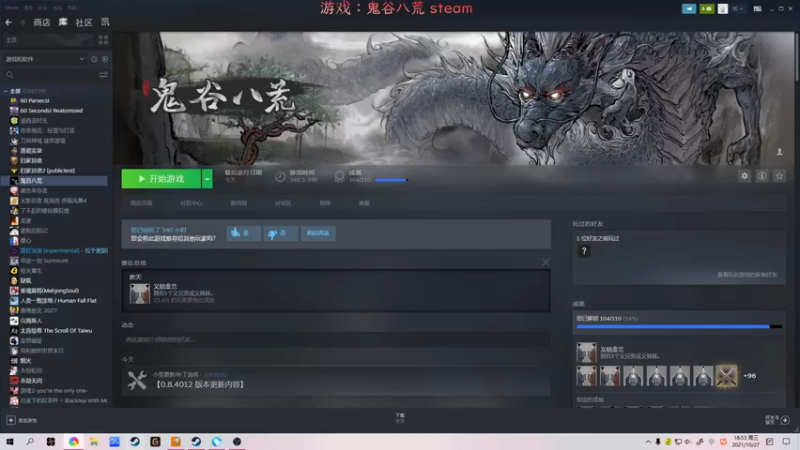Screen dimensions: 800x450
Task: Collapse the 全部 games category
Action: tap(6, 91)
